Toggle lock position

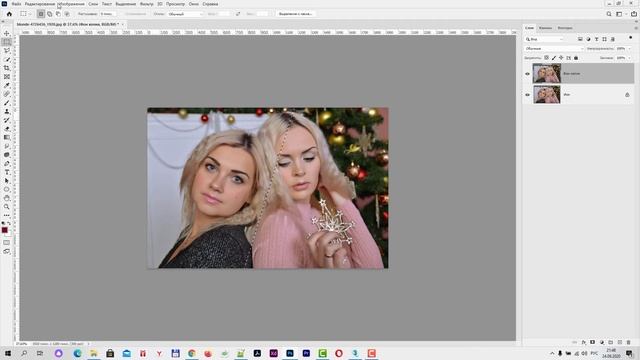[561, 58]
